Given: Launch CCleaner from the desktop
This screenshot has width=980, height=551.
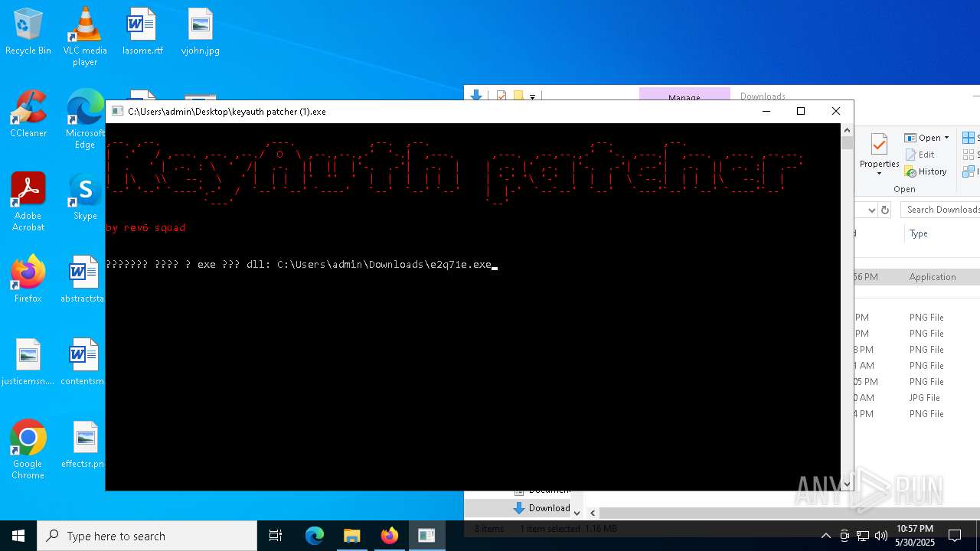Looking at the screenshot, I should click(x=28, y=115).
